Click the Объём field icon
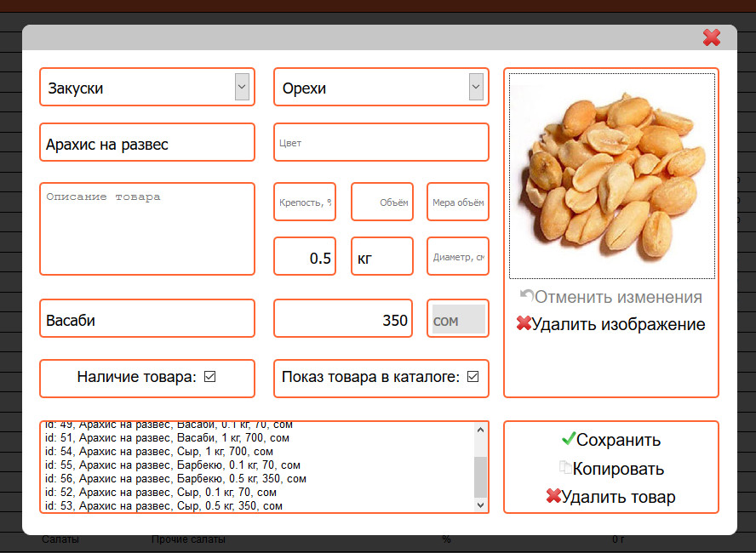Screen dimensions: 756x553 pos(381,202)
